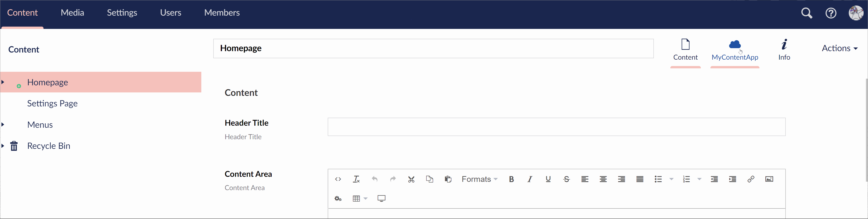Click the cut scissors icon
The height and width of the screenshot is (219, 868).
point(411,179)
